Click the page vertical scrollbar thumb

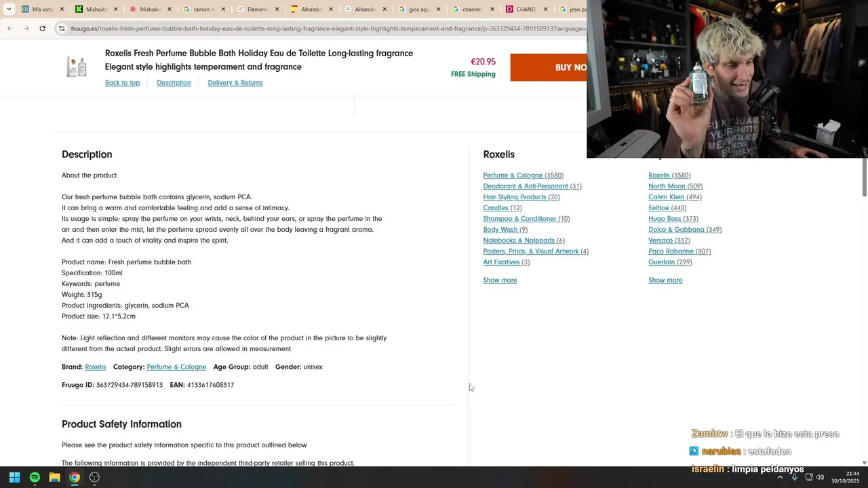coord(865,178)
